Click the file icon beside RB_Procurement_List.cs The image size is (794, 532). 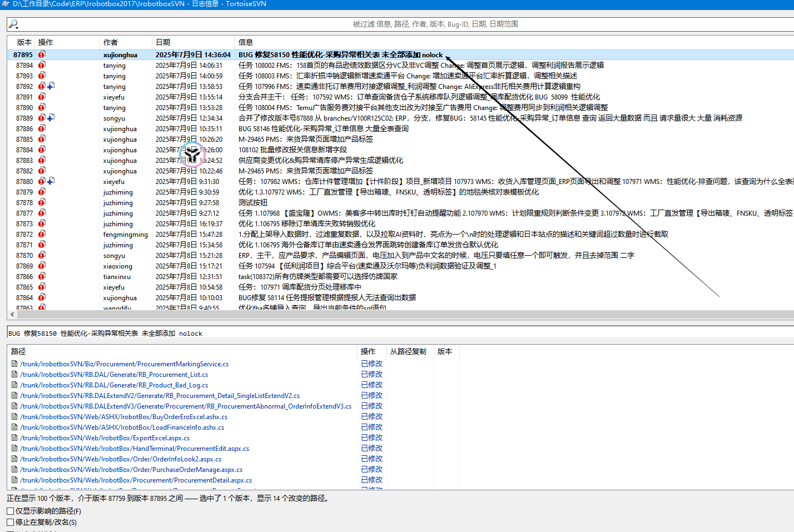[14, 375]
